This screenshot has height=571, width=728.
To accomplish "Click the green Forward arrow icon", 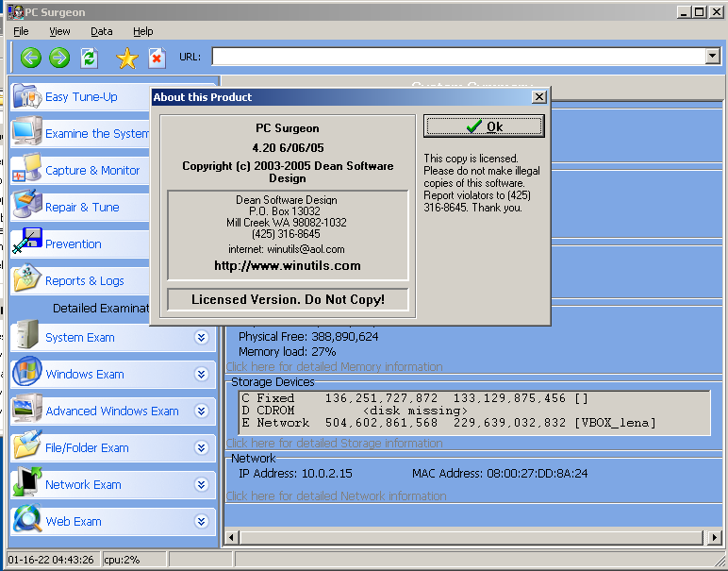I will (x=59, y=58).
